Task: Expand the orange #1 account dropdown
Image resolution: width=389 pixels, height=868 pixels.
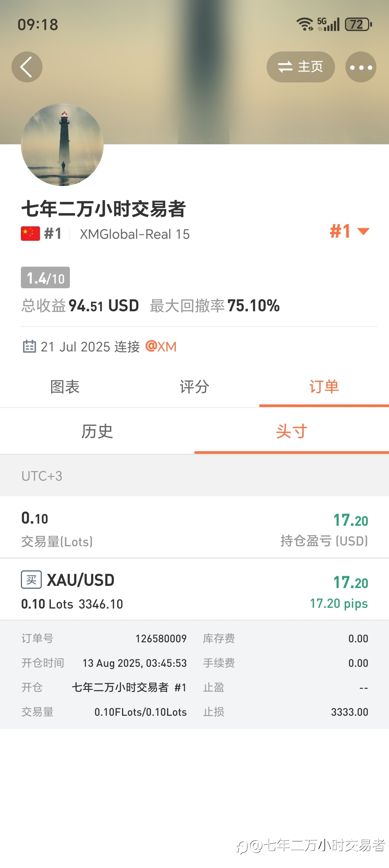Action: (350, 231)
